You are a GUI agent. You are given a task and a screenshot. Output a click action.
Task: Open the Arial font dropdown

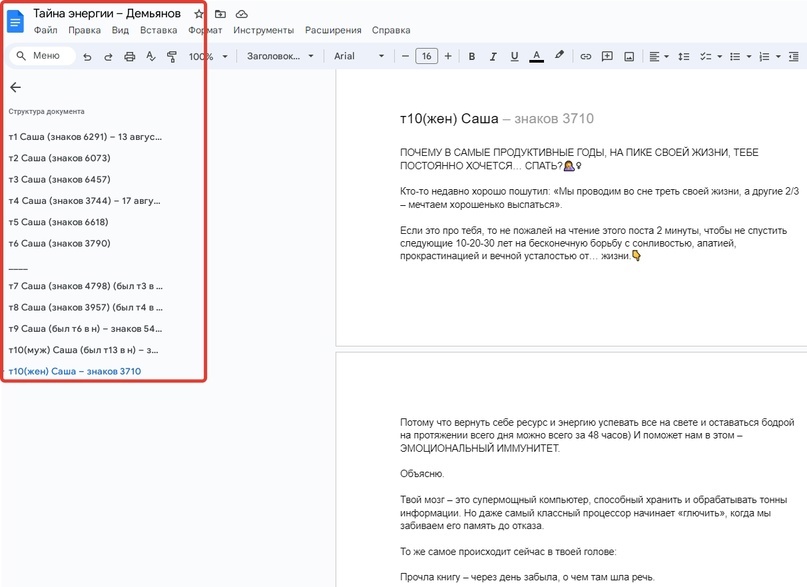(359, 56)
